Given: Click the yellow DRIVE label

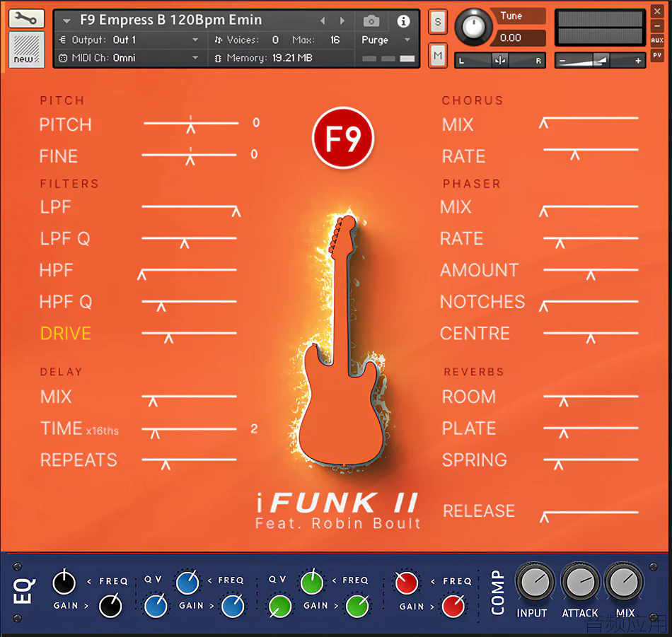Looking at the screenshot, I should (x=66, y=333).
